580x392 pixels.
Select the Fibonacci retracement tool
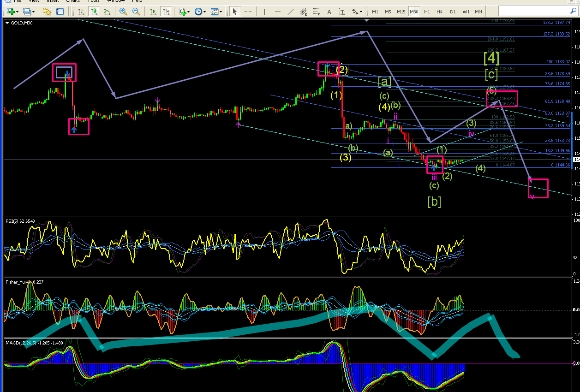tap(317, 12)
